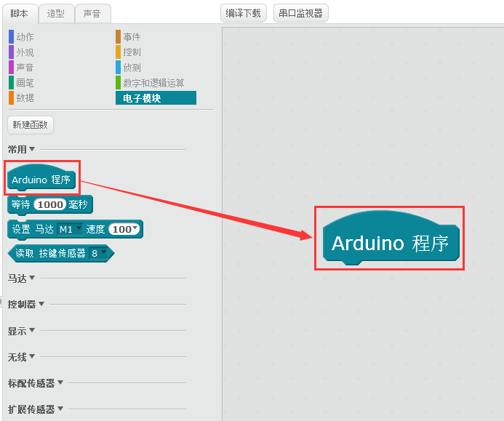Select the 声音 block category in palette

[x=21, y=68]
